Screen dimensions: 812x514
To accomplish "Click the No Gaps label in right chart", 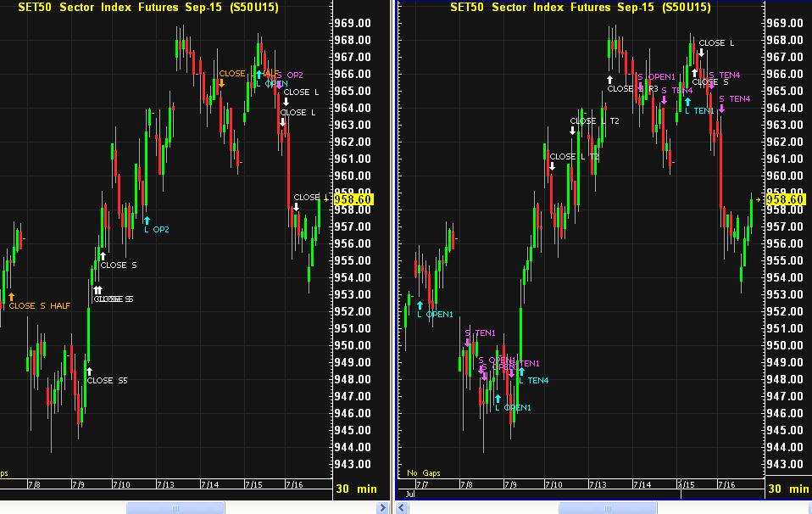I will [x=424, y=472].
